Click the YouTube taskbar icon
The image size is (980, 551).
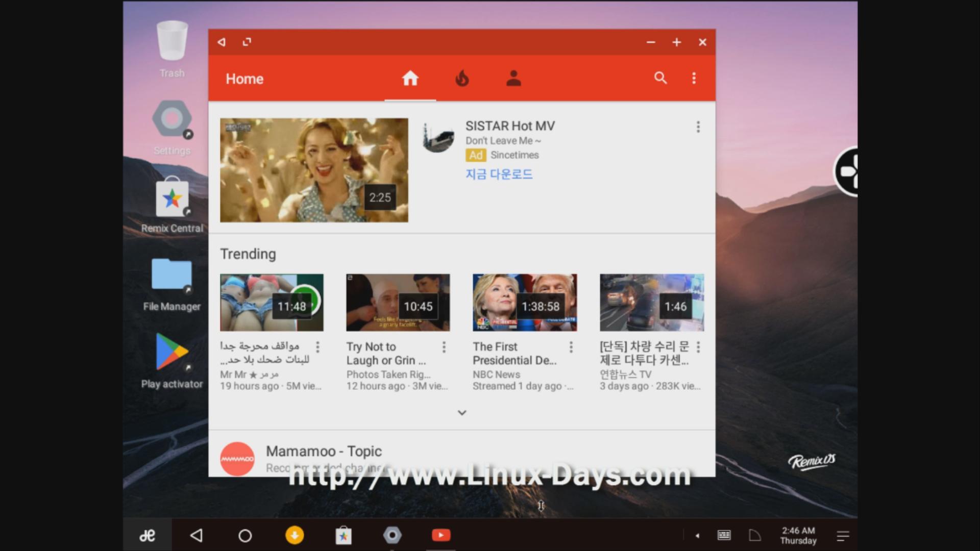(x=441, y=535)
